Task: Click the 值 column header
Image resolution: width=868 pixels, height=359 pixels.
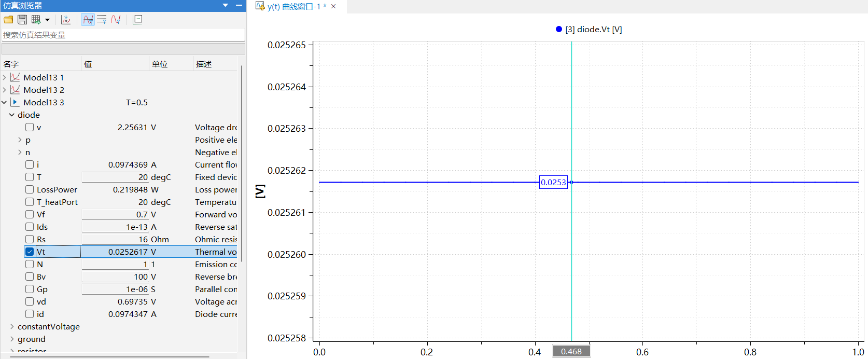Action: [x=115, y=64]
